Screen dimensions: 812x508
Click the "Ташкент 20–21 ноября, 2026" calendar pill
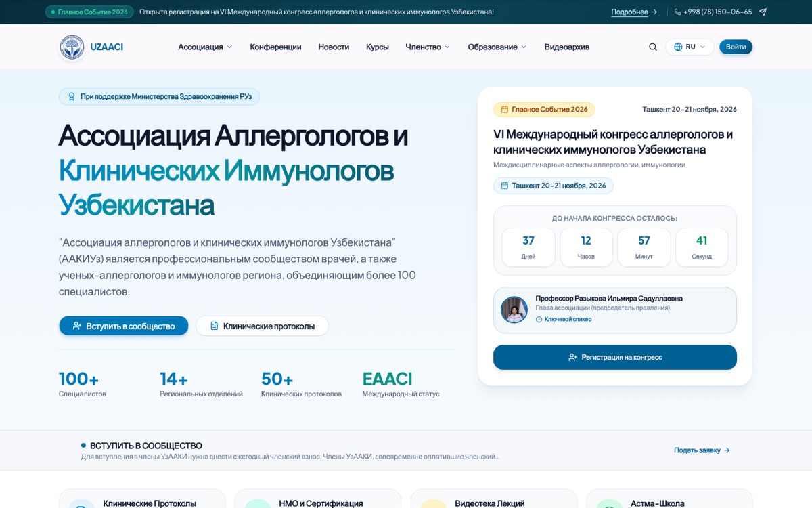[554, 186]
